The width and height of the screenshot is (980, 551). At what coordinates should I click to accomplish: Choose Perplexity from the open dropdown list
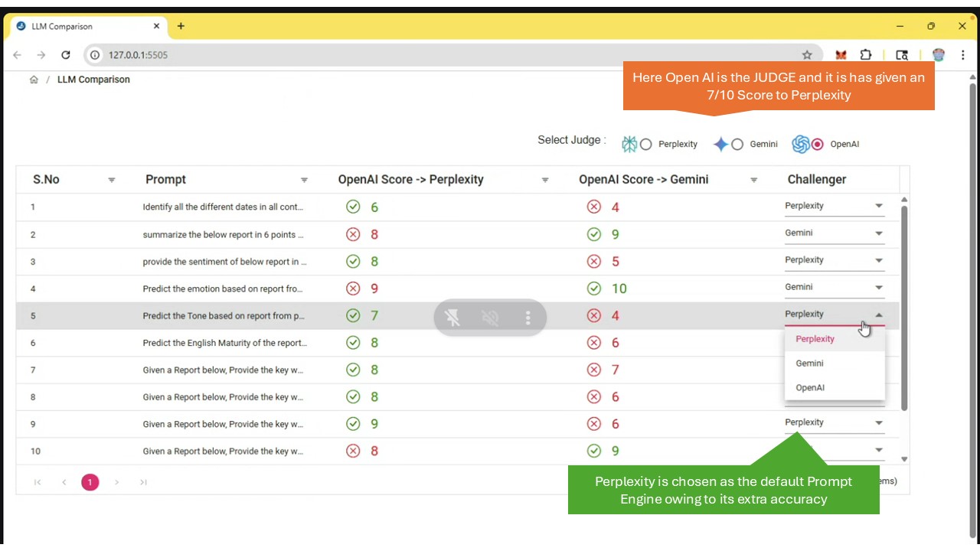coord(835,338)
